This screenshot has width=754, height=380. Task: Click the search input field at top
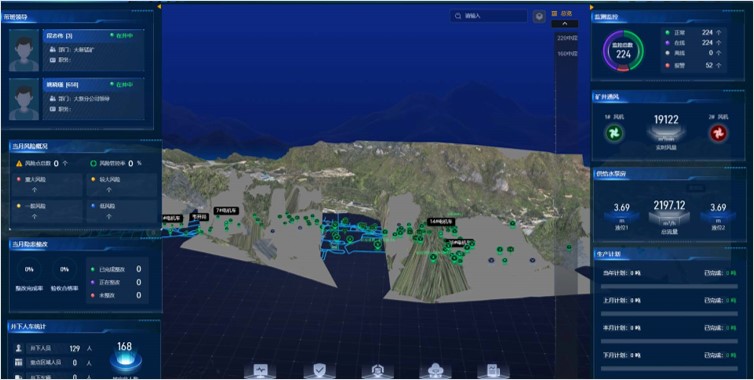click(x=489, y=16)
